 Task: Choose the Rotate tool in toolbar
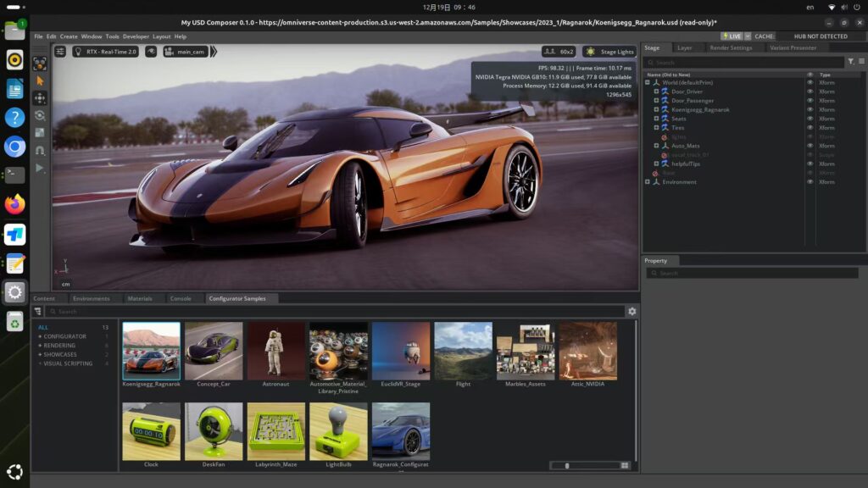click(x=40, y=115)
